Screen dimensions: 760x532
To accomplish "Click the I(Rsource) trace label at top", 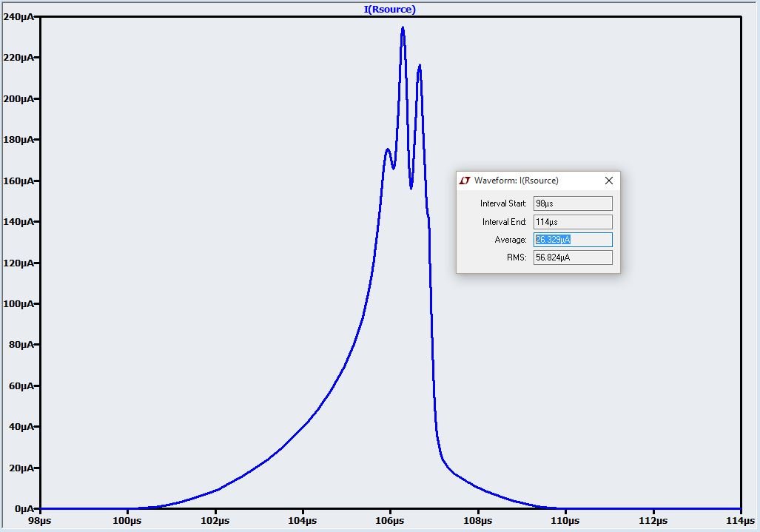I will 390,10.
